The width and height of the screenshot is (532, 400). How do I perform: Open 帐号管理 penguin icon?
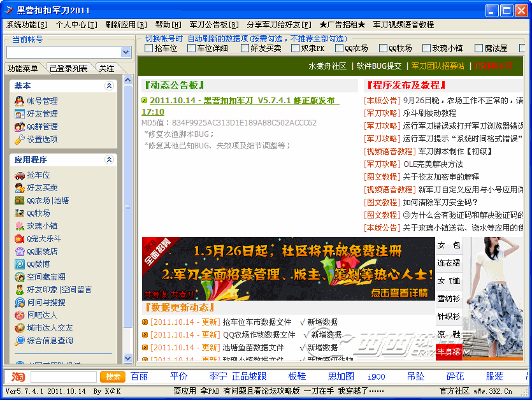tap(19, 101)
